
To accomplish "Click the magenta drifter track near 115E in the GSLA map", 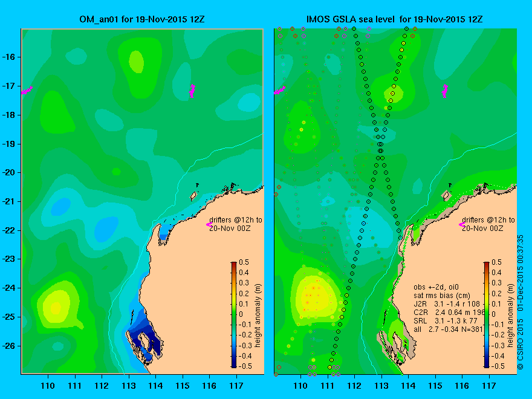I will tap(444, 91).
